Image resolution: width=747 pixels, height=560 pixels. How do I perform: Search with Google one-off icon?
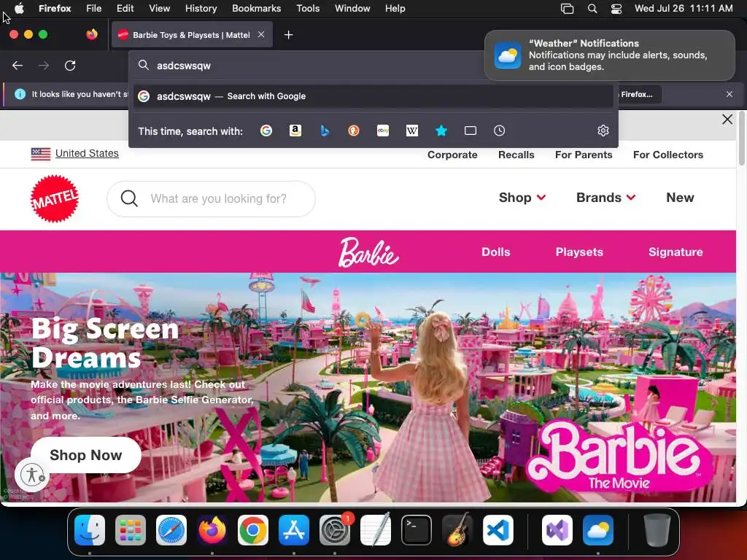(x=266, y=131)
